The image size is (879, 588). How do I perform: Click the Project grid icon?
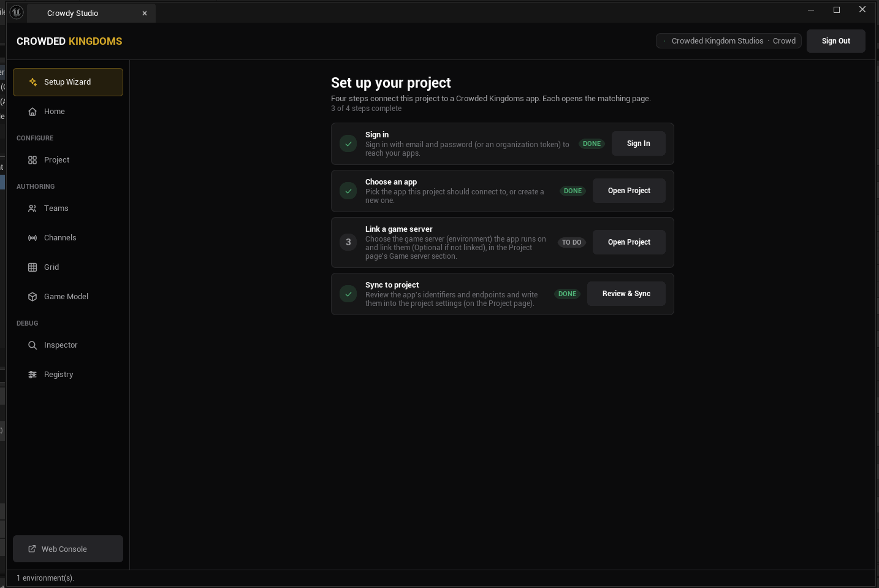tap(32, 160)
